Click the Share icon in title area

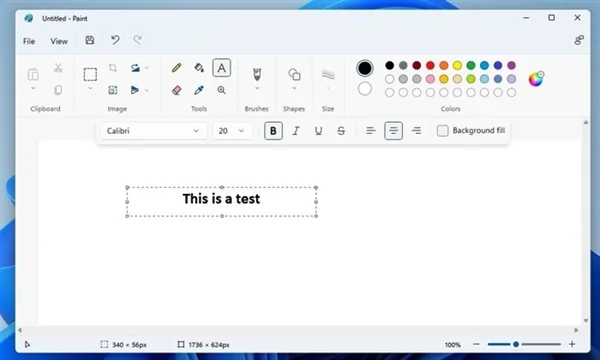coord(579,40)
